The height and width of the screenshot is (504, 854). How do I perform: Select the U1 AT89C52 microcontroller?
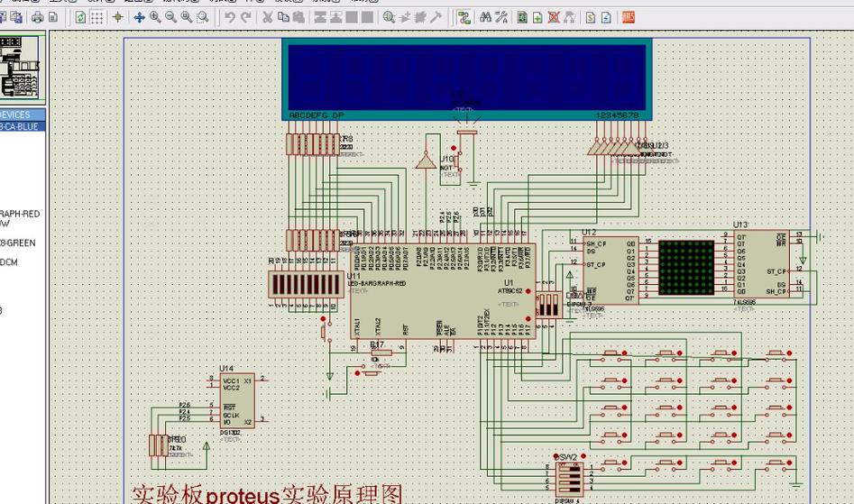442,290
